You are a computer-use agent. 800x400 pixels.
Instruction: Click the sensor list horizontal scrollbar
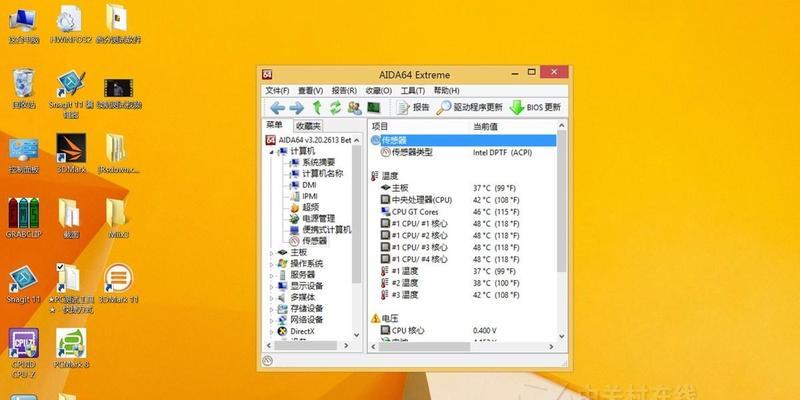[x=423, y=346]
